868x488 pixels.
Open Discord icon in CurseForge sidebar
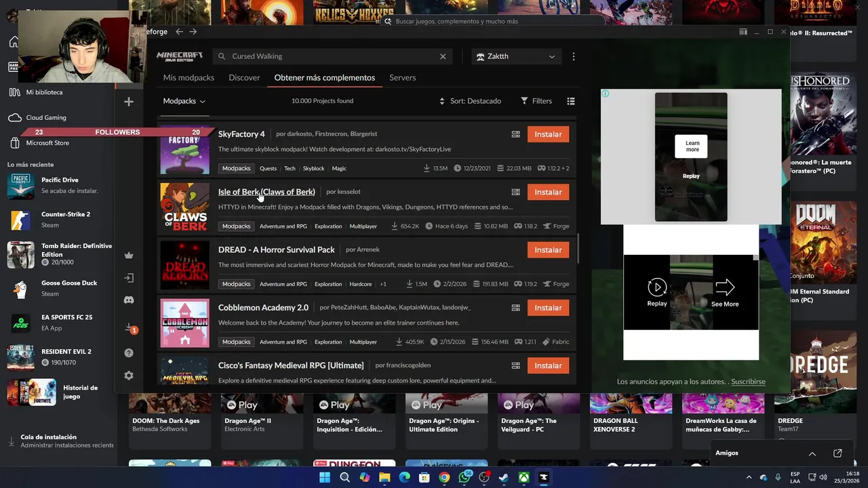[x=129, y=300]
